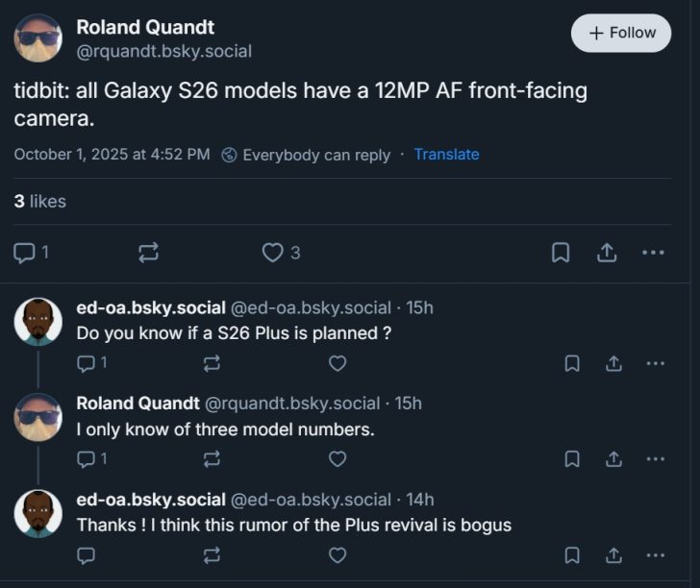Repost the 'S26 Plus is planned' reply
Image resolution: width=700 pixels, height=588 pixels.
(212, 363)
